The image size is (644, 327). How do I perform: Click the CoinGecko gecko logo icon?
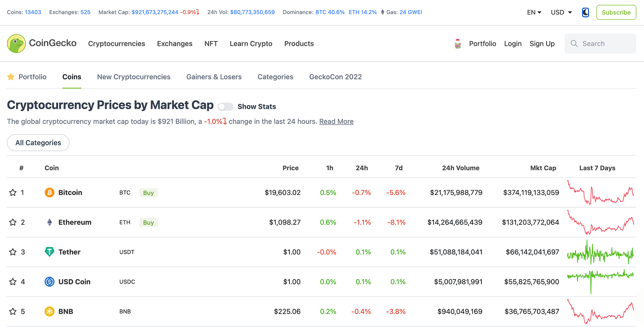(x=17, y=43)
